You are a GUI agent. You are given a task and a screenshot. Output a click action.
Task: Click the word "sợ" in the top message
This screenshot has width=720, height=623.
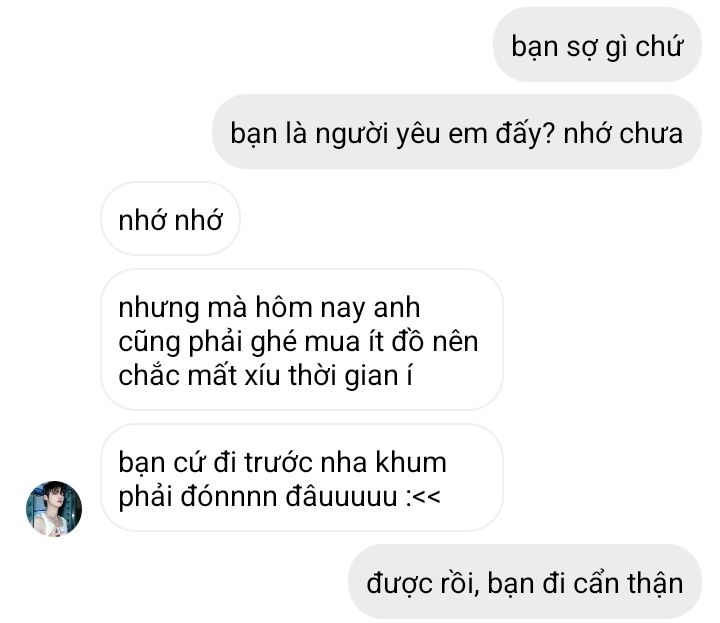[x=582, y=48]
